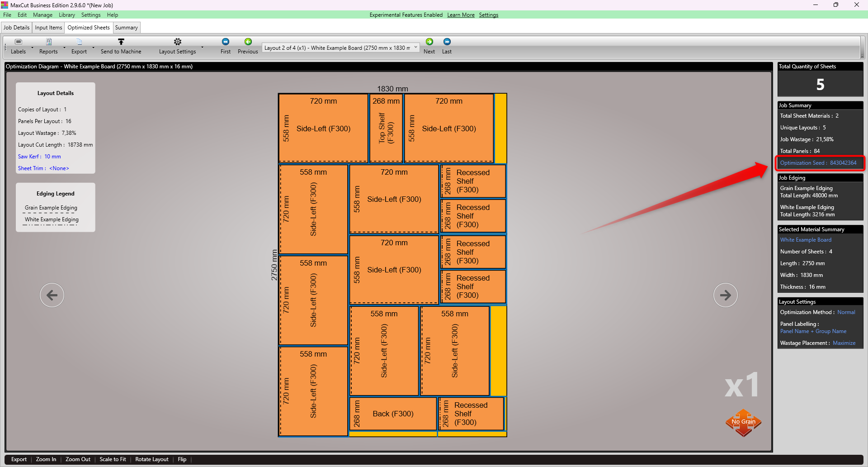Screen dimensions: 868x467
Task: Switch to the Job Details tab
Action: click(x=17, y=28)
